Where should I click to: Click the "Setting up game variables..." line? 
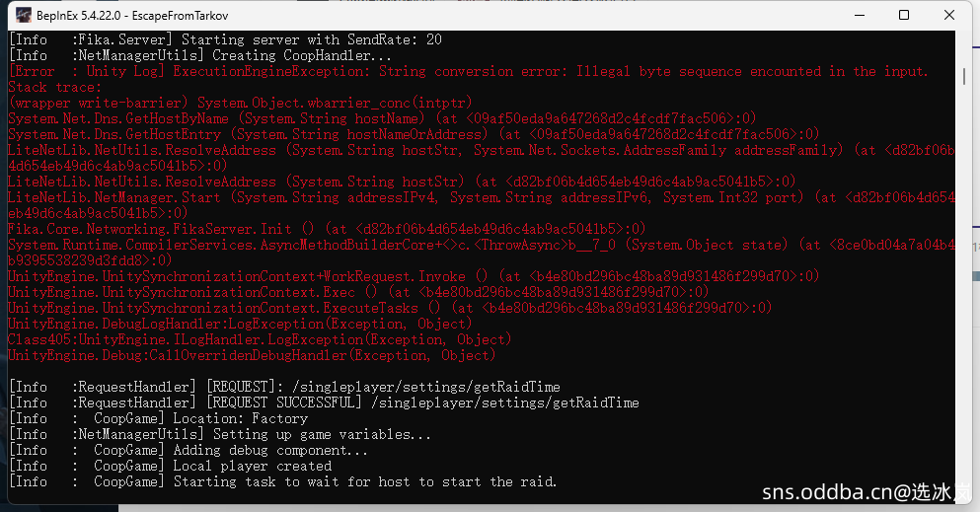pos(219,434)
